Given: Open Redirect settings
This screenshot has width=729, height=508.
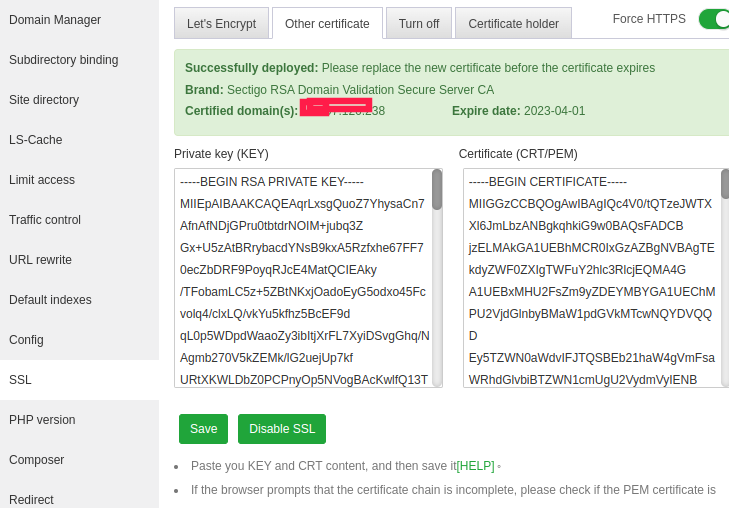Looking at the screenshot, I should 32,500.
